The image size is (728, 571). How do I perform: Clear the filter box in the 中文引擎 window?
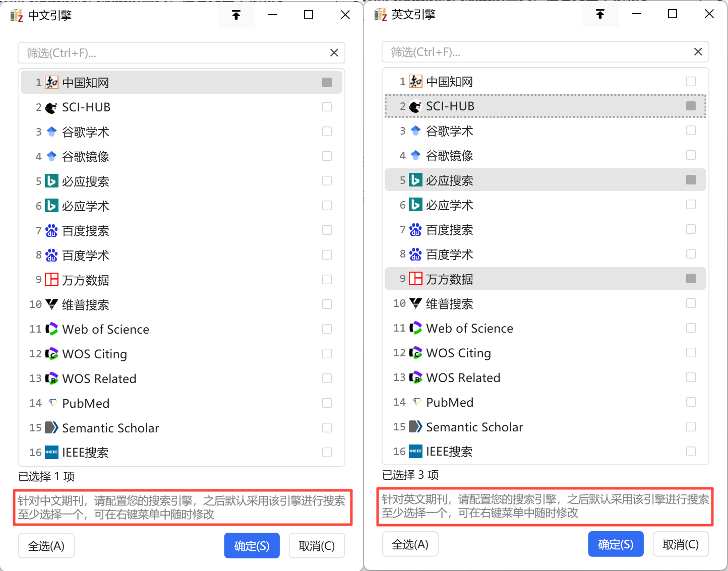point(334,53)
